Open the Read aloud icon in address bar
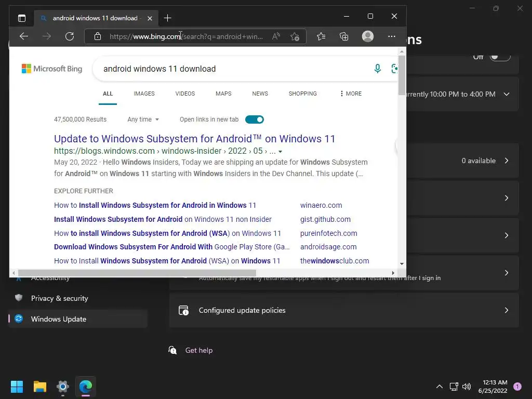532x399 pixels. pos(276,36)
